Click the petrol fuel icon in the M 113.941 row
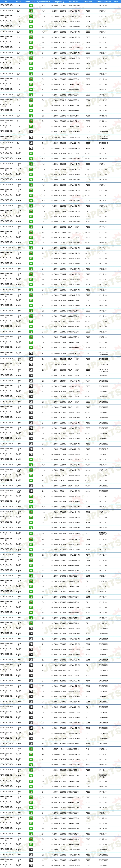The image size is (121, 868). click(31, 770)
